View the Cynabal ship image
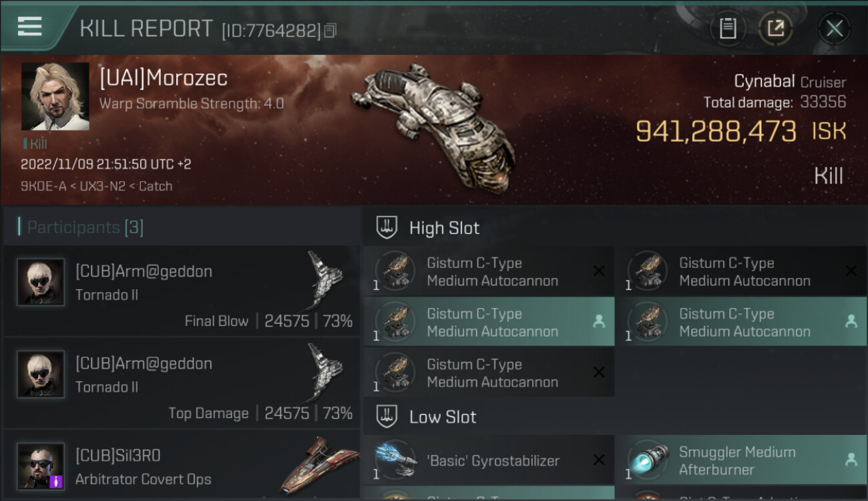868x501 pixels. point(433,126)
